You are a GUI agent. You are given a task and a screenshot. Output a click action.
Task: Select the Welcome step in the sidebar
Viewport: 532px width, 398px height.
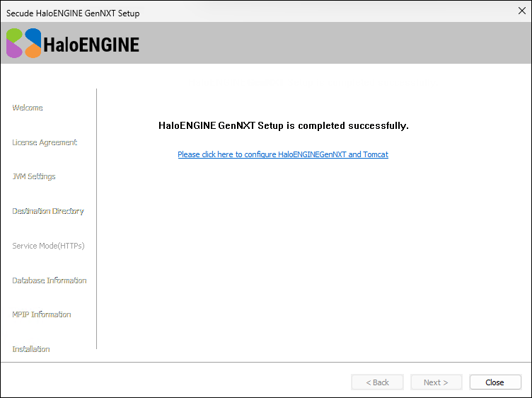[x=28, y=108]
